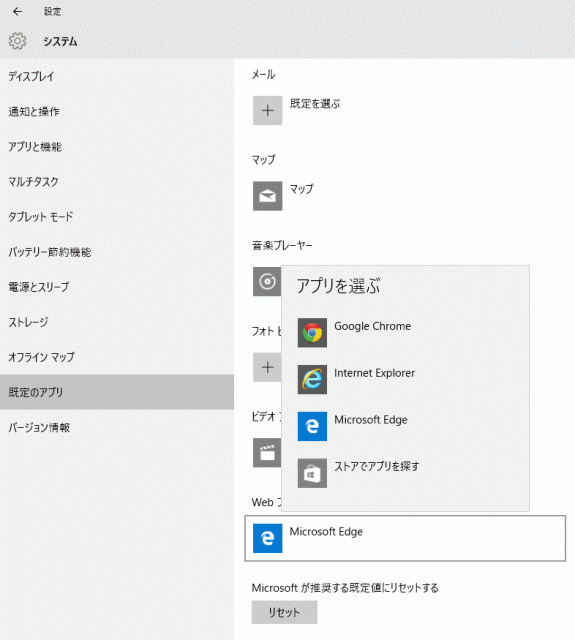Choose Internet Explorer label in app list

(x=374, y=373)
